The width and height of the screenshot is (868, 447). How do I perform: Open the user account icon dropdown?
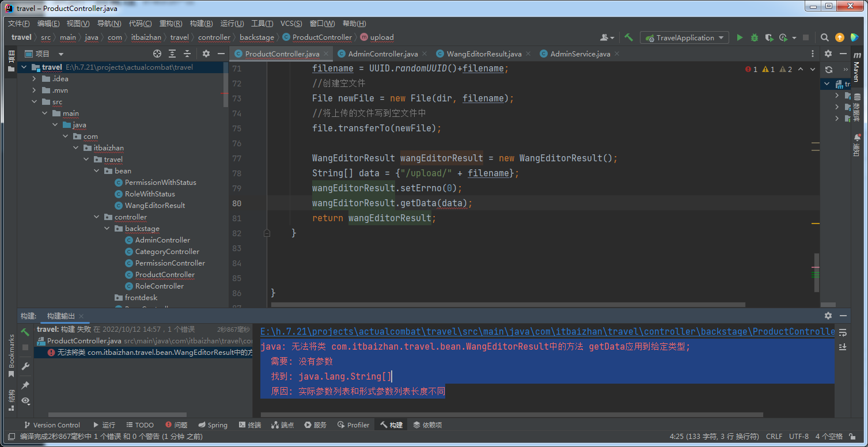click(607, 37)
